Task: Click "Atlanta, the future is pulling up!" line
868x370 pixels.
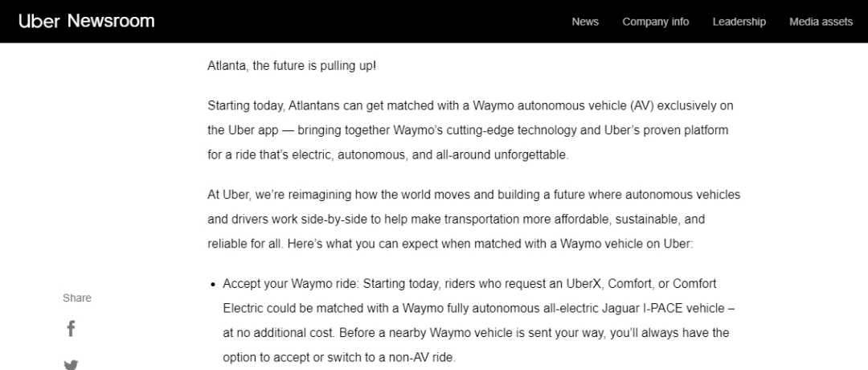Action: [x=292, y=65]
